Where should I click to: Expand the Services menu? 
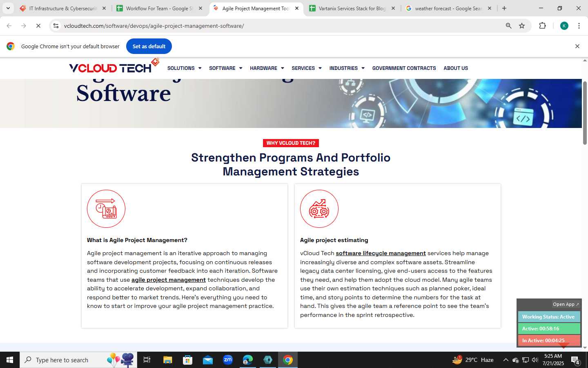click(306, 68)
